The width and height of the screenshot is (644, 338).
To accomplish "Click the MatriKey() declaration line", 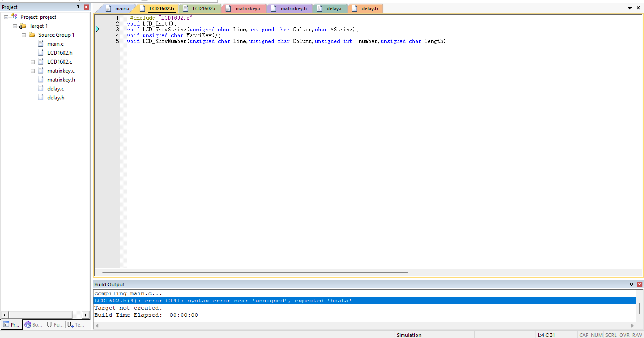I will tap(174, 35).
